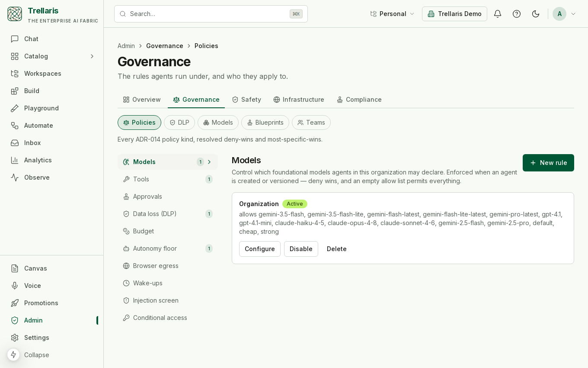Select the Models sub-tab pill
The height and width of the screenshot is (368, 588).
[218, 123]
